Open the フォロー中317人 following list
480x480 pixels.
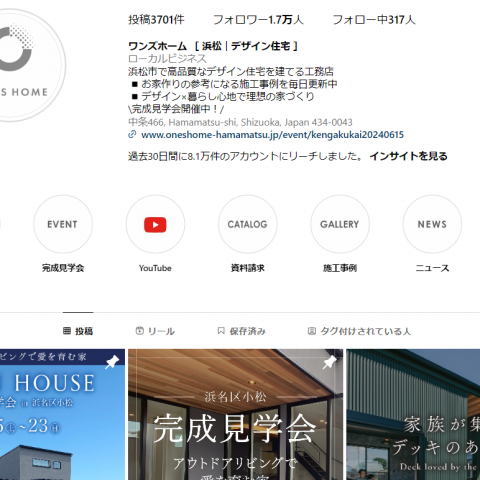[x=374, y=20]
